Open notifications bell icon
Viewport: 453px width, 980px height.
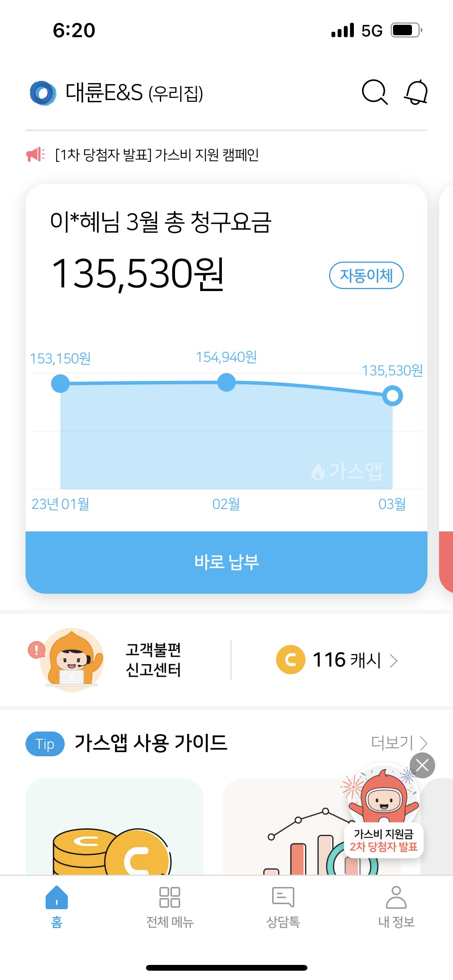(x=416, y=92)
